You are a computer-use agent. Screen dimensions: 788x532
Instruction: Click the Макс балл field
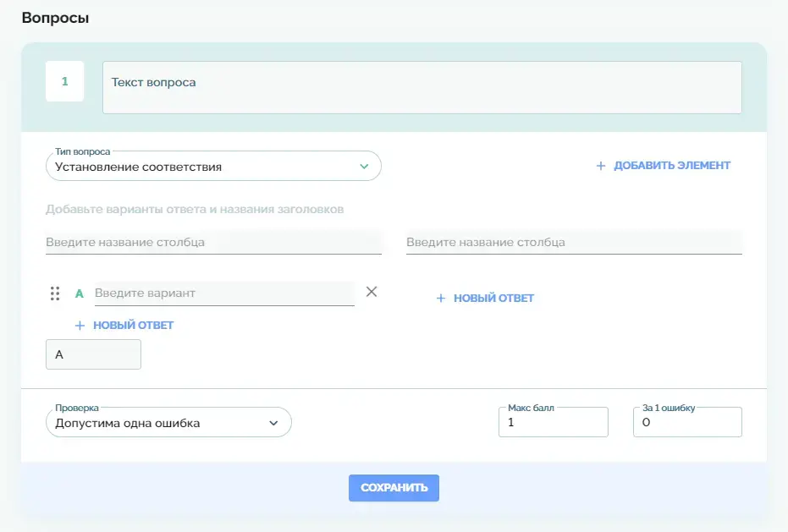(553, 423)
